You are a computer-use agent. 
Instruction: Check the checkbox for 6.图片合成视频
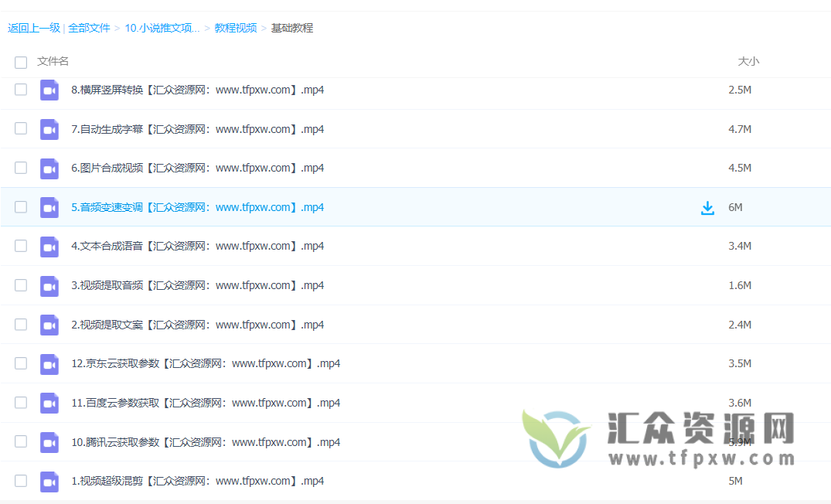click(20, 168)
